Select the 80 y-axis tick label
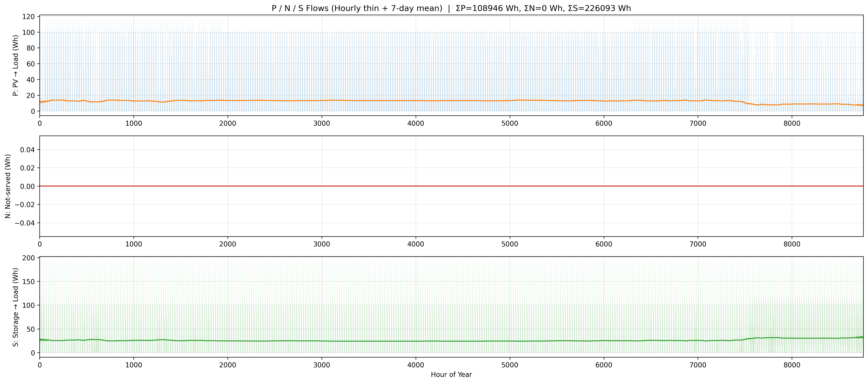The height and width of the screenshot is (383, 868). click(31, 48)
